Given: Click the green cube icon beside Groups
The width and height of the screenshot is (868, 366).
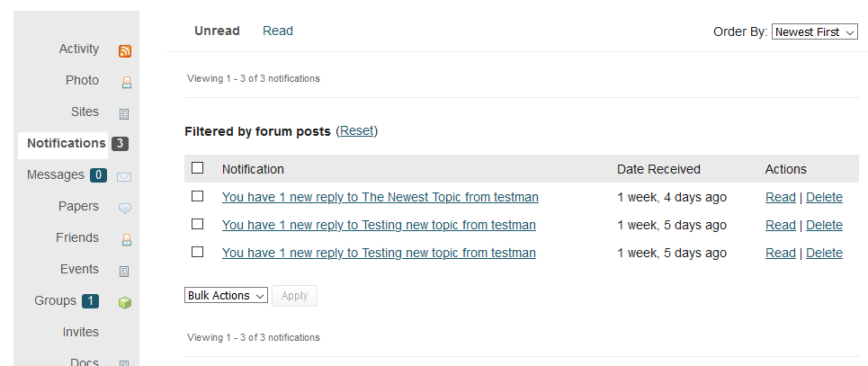Looking at the screenshot, I should [x=125, y=303].
